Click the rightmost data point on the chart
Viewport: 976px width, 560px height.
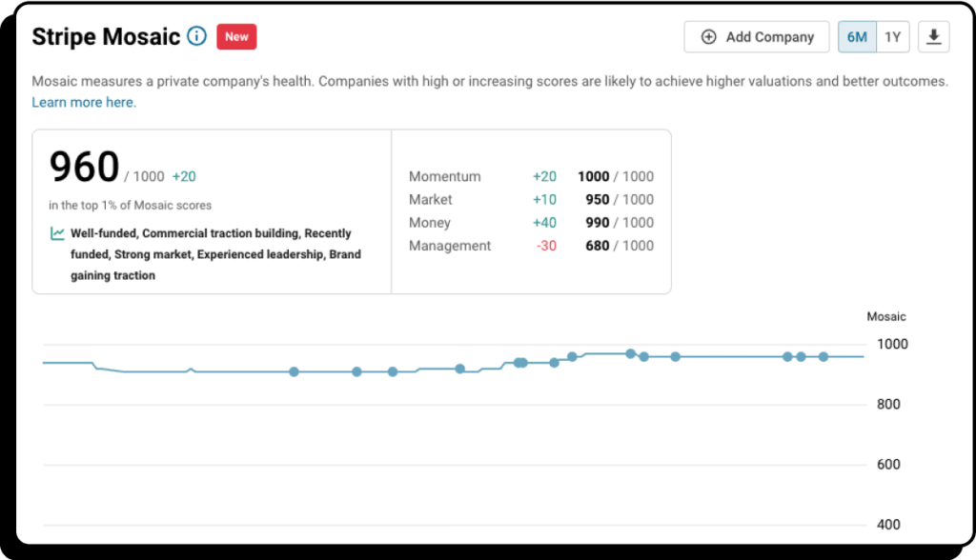coord(822,356)
